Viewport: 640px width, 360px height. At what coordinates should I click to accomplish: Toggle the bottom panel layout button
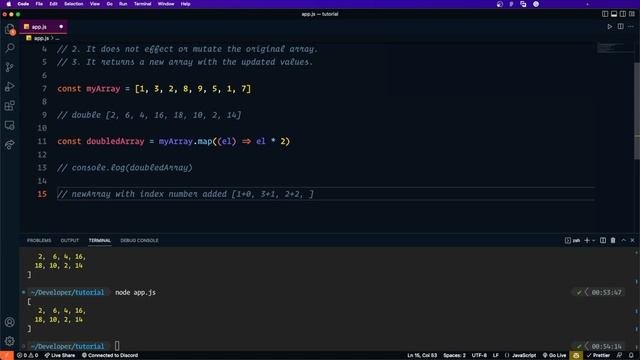coord(614,14)
